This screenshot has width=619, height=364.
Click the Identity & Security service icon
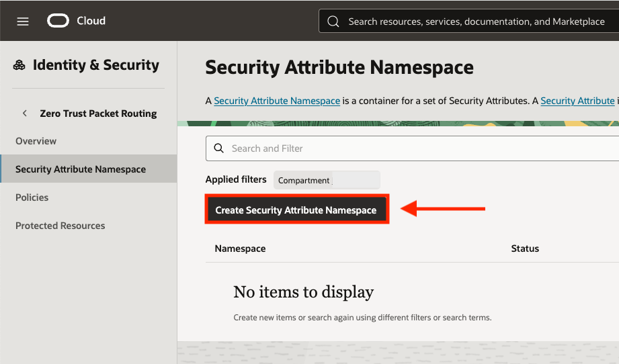tap(19, 65)
